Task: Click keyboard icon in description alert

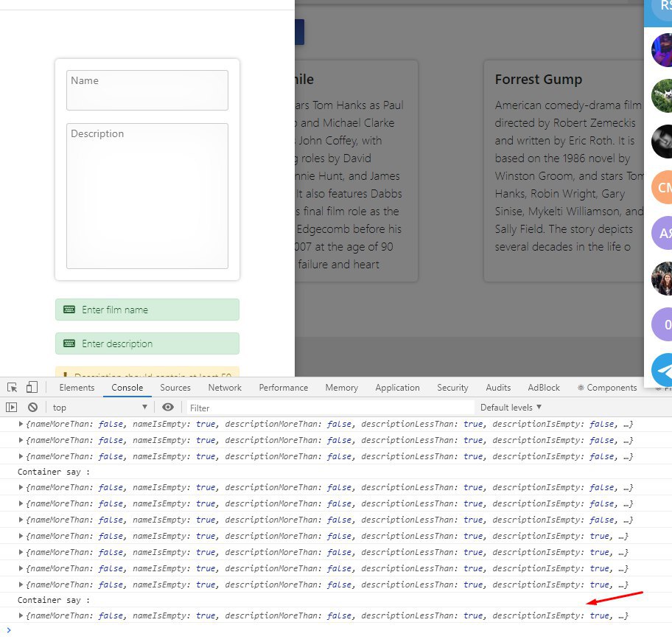Action: pos(69,343)
